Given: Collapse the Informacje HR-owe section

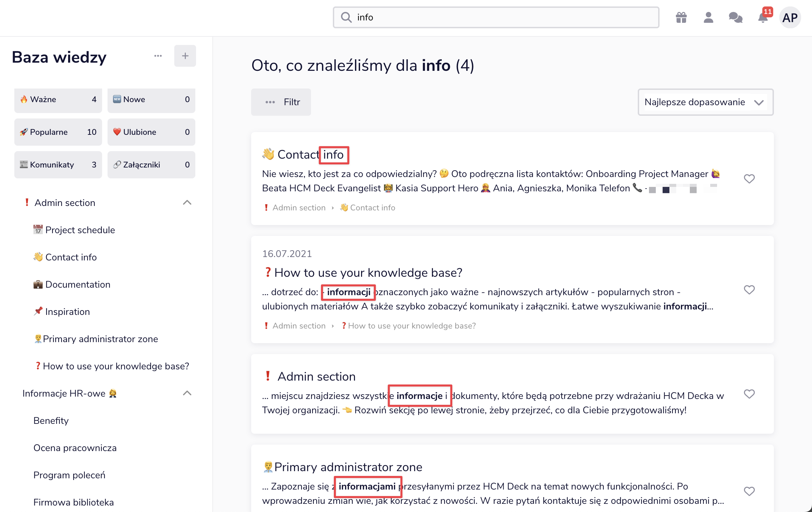Looking at the screenshot, I should [x=187, y=393].
